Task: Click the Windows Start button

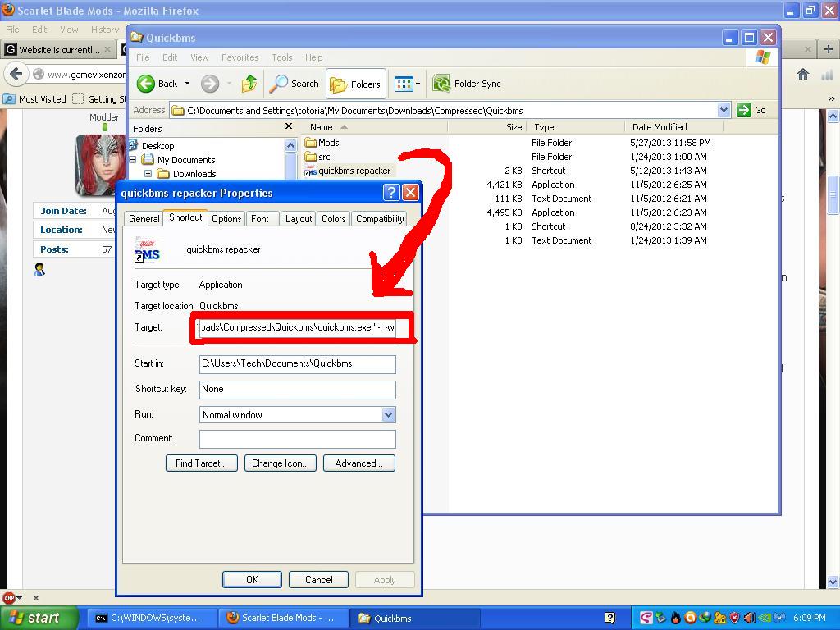Action: click(36, 619)
